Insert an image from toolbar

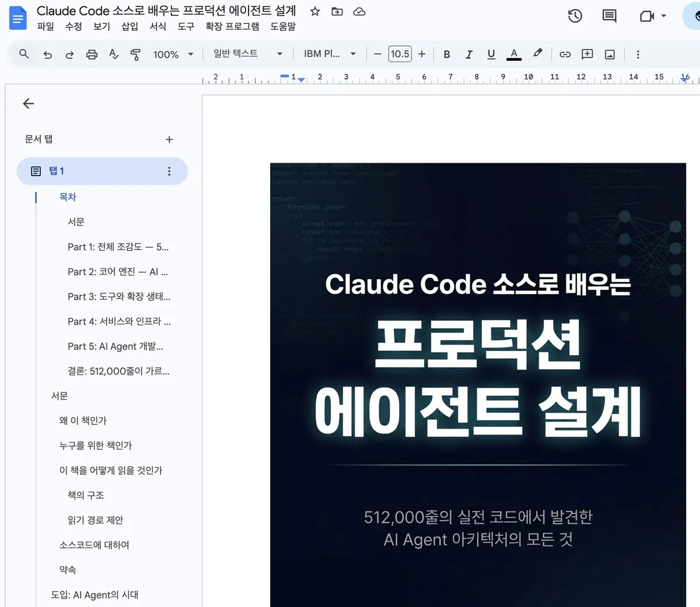(610, 54)
